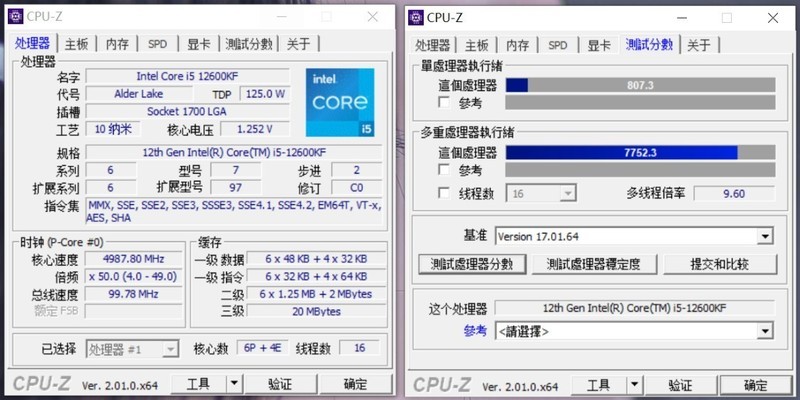Minimize the right CPU-Z window
Image resolution: width=800 pixels, height=400 pixels.
pos(682,18)
